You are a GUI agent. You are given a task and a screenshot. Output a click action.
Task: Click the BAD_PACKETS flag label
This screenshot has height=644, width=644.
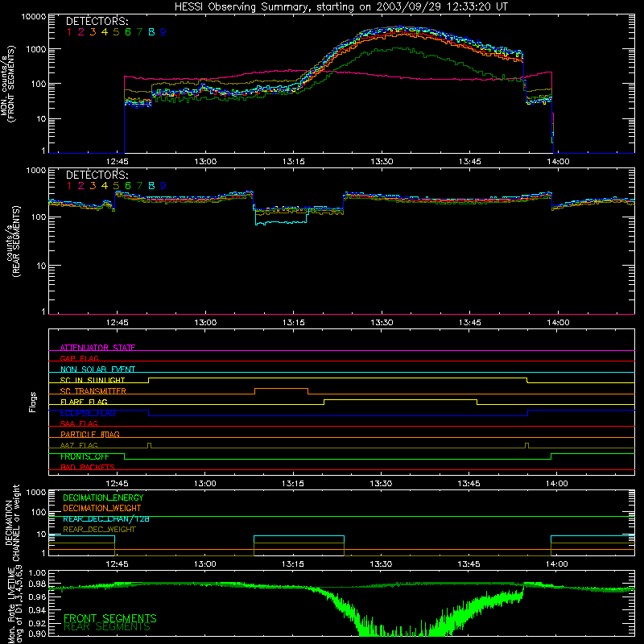tap(88, 467)
